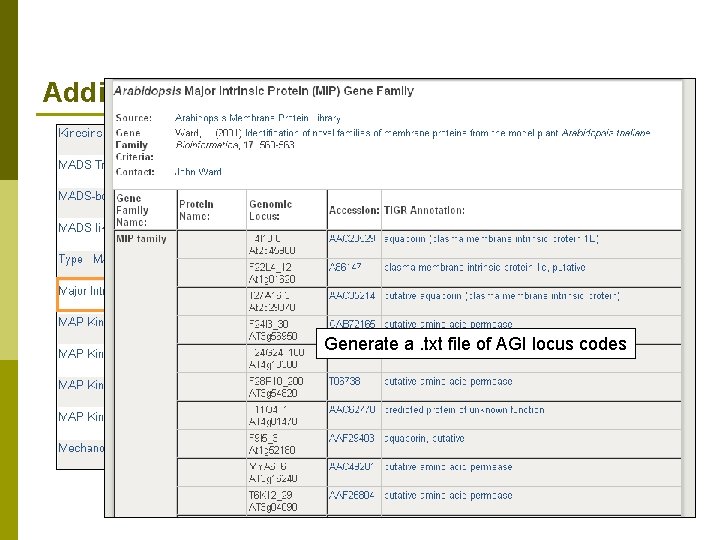Open accession link A86147
This screenshot has width=720, height=540.
coord(345,267)
